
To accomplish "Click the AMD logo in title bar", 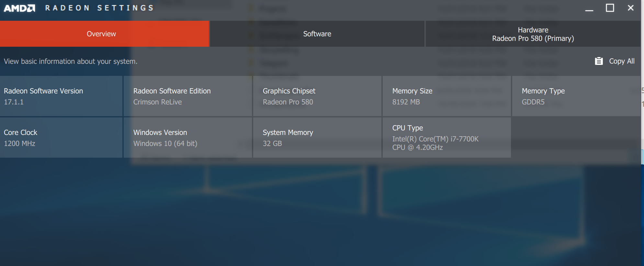I will point(19,8).
